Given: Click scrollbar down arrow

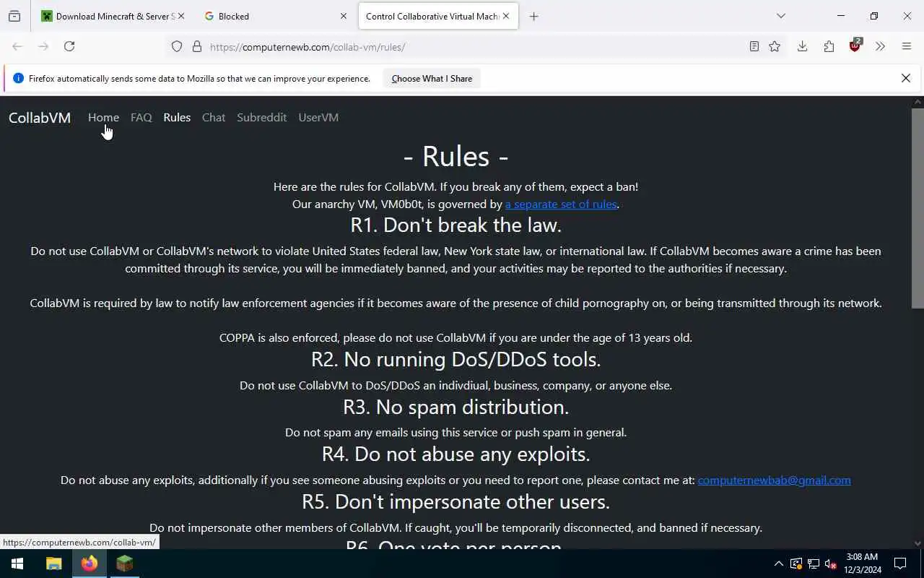Looking at the screenshot, I should [x=918, y=543].
